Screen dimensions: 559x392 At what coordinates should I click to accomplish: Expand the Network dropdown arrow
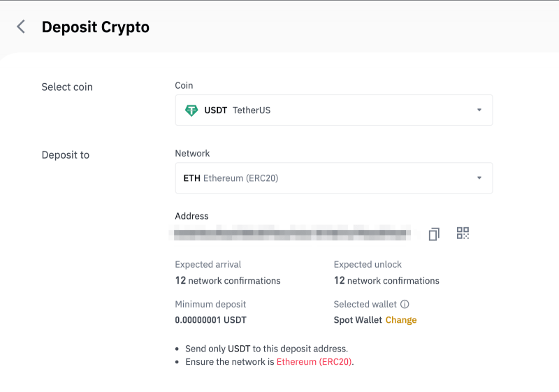click(x=479, y=178)
